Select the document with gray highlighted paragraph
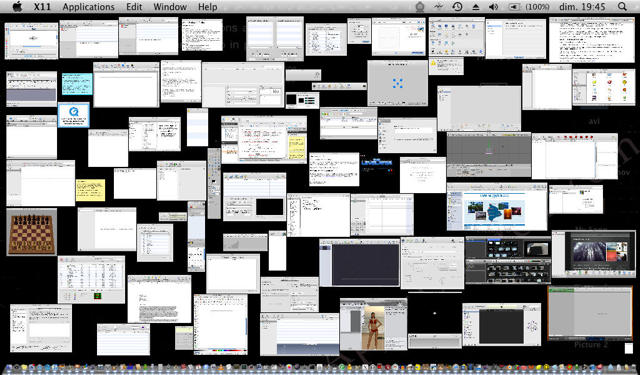Image resolution: width=640 pixels, height=375 pixels. point(159,299)
